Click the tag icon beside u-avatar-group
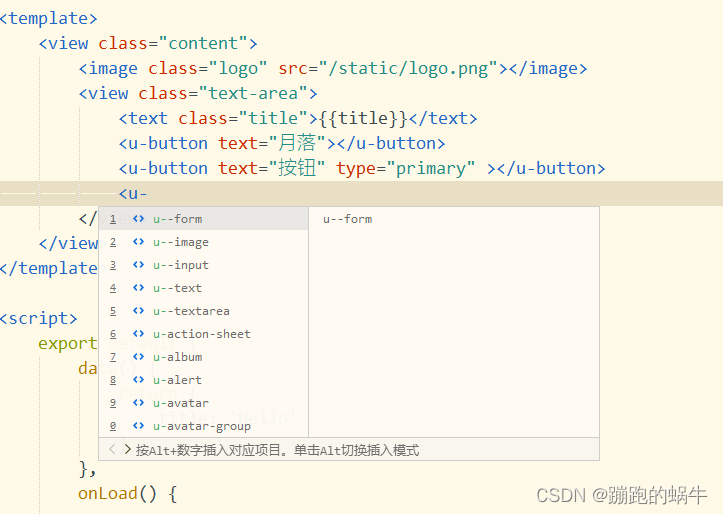Screen dimensions: 723x514 point(138,426)
